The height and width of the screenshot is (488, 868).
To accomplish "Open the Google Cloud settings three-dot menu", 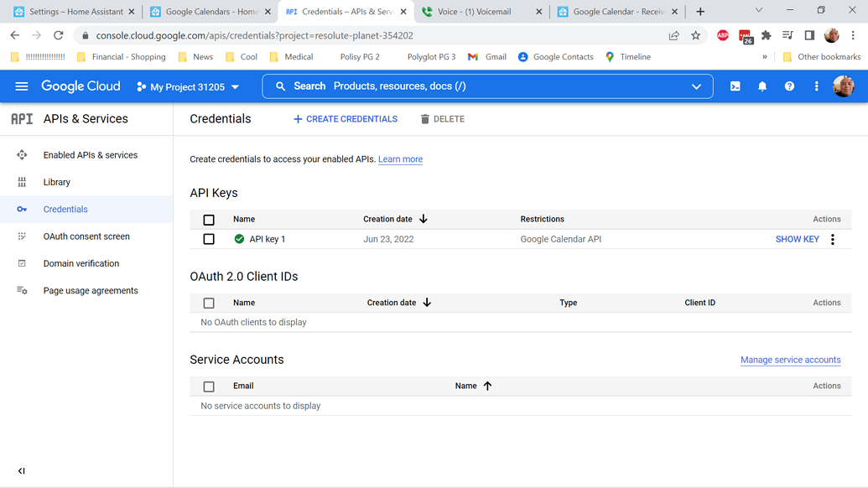I will (x=817, y=86).
